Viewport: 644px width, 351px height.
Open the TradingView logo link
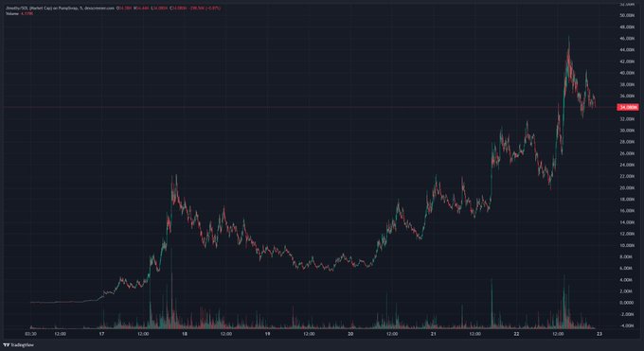(18, 345)
